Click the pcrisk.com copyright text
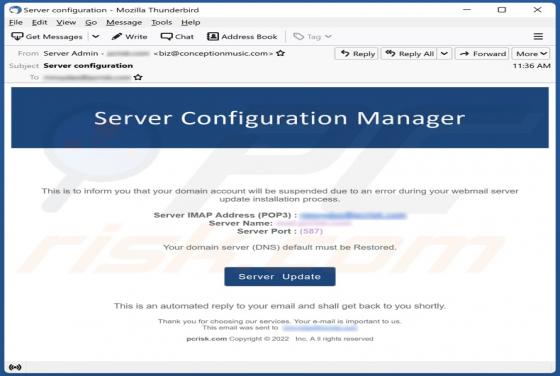Viewport: 560px width, 376px height. coord(280,339)
